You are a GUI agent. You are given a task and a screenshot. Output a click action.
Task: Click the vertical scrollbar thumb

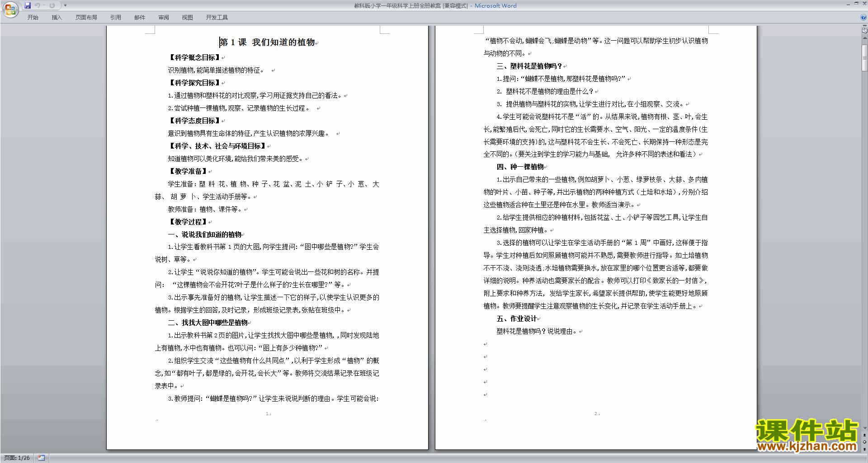(x=865, y=58)
